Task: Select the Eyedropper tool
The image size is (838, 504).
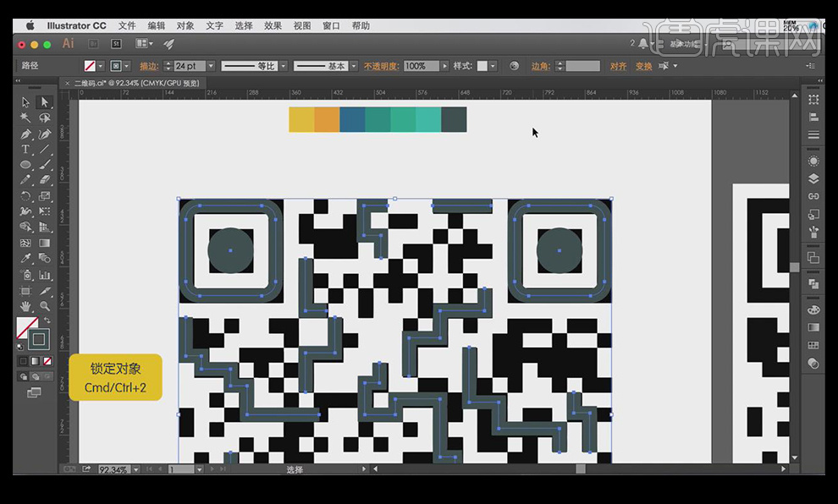Action: (x=25, y=259)
